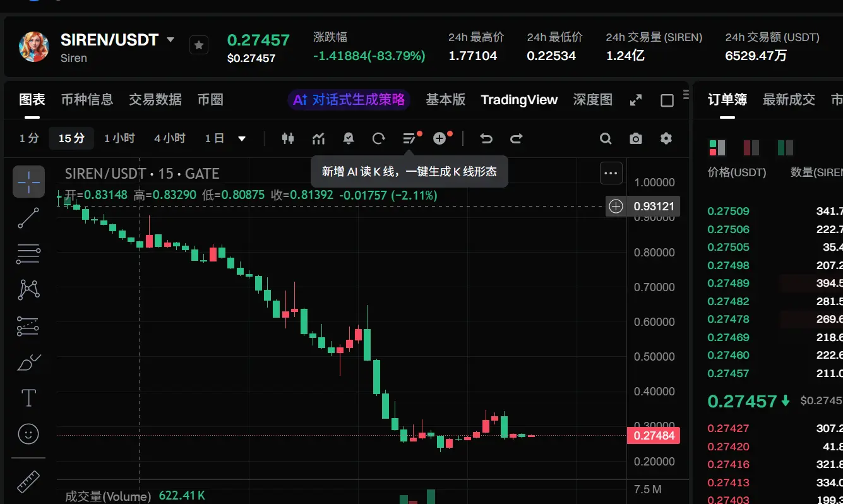The width and height of the screenshot is (843, 504).
Task: Create a price alert with bell icon
Action: [x=348, y=138]
